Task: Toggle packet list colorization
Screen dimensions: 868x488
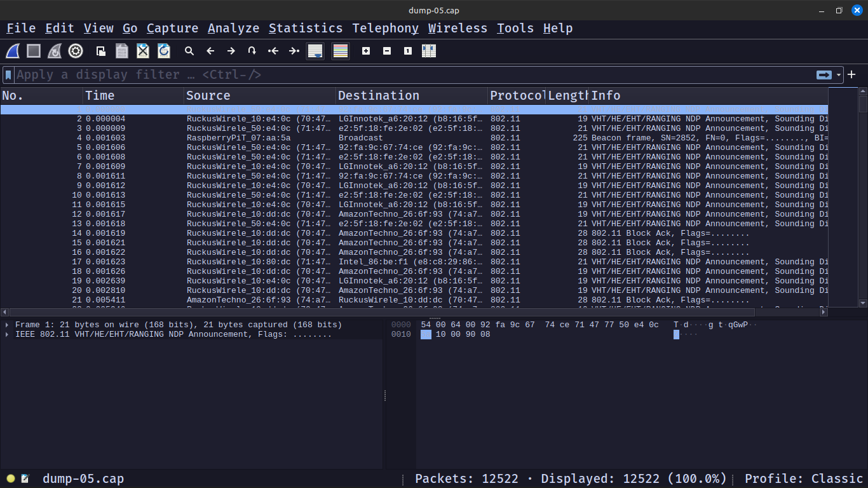Action: [341, 51]
